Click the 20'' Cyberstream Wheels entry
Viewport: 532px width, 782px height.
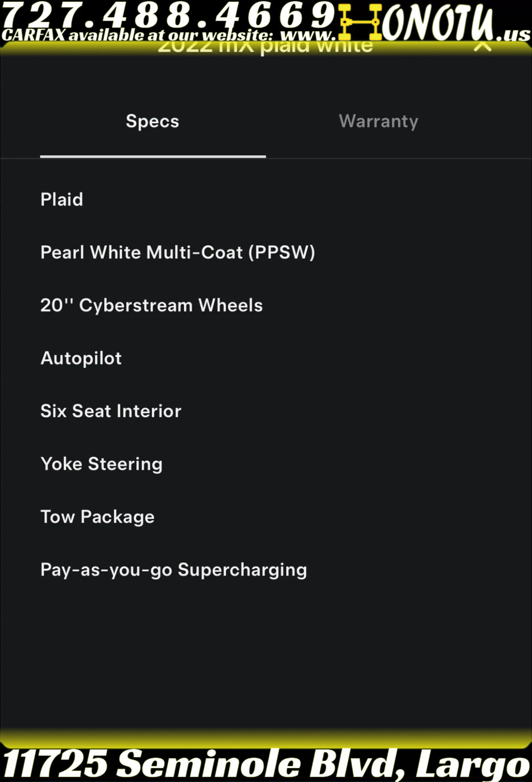[152, 305]
